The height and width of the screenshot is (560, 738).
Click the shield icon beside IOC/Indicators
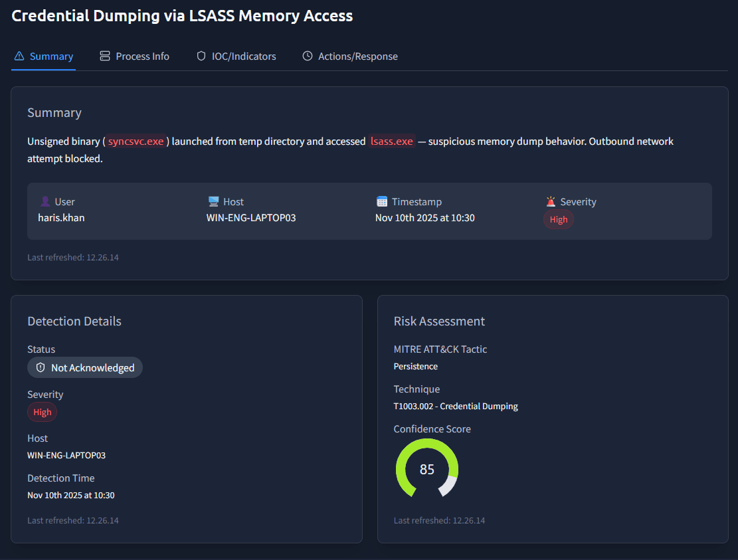tap(201, 56)
